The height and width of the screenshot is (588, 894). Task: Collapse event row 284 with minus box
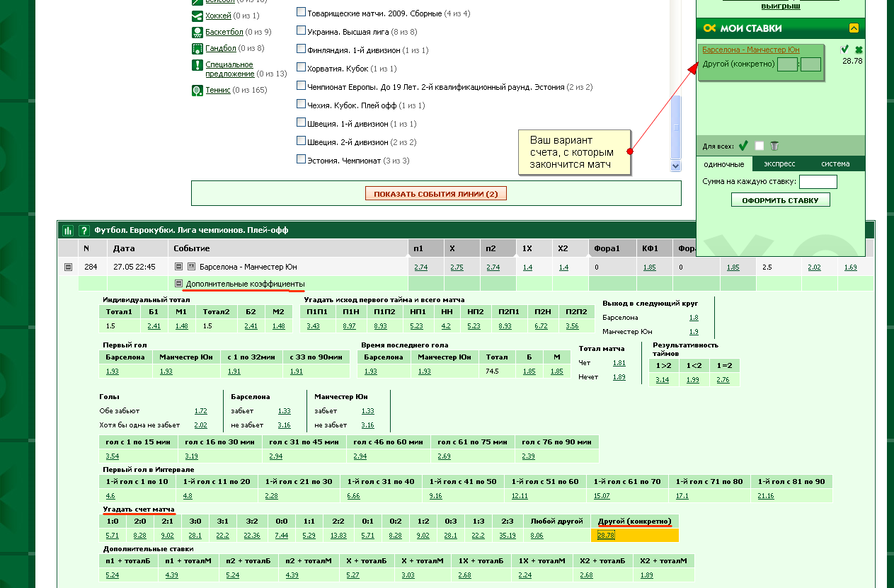[68, 267]
